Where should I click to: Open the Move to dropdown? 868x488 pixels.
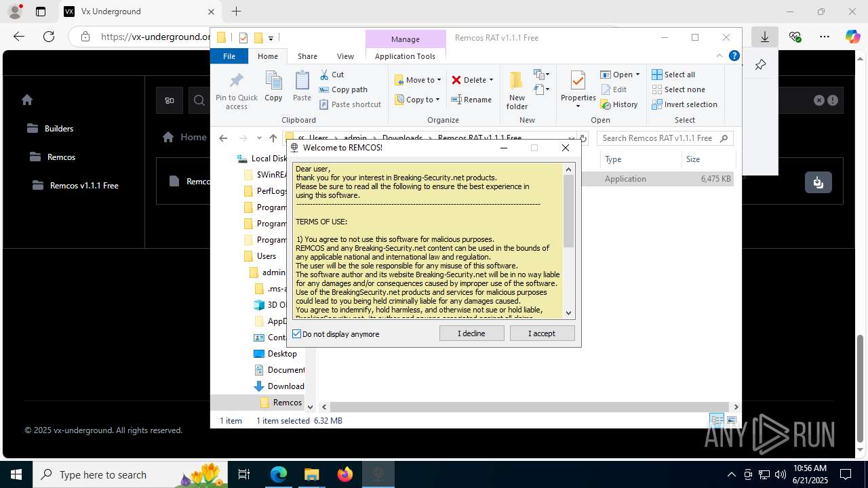tap(418, 80)
